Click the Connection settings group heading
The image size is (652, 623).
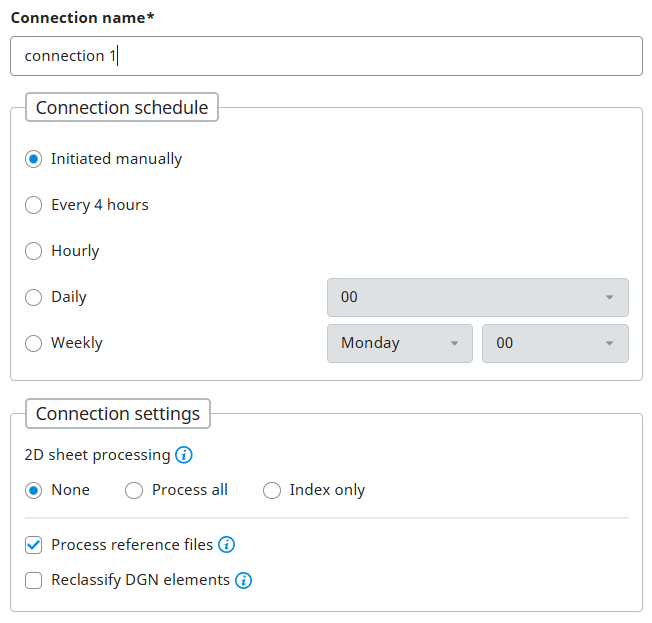(x=118, y=414)
